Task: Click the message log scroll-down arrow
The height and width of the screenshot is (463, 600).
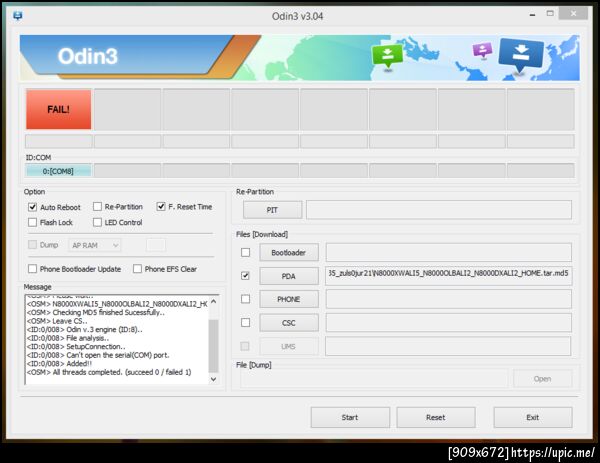Action: [x=214, y=379]
